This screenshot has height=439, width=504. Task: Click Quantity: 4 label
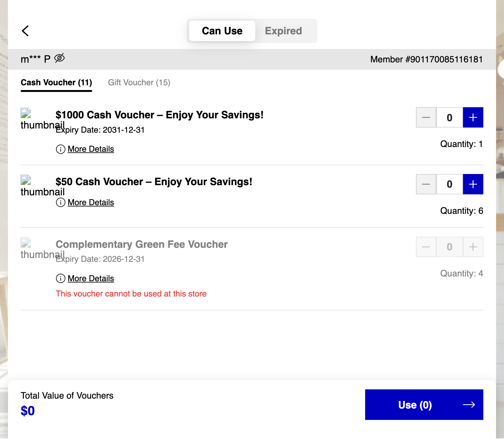pyautogui.click(x=462, y=273)
